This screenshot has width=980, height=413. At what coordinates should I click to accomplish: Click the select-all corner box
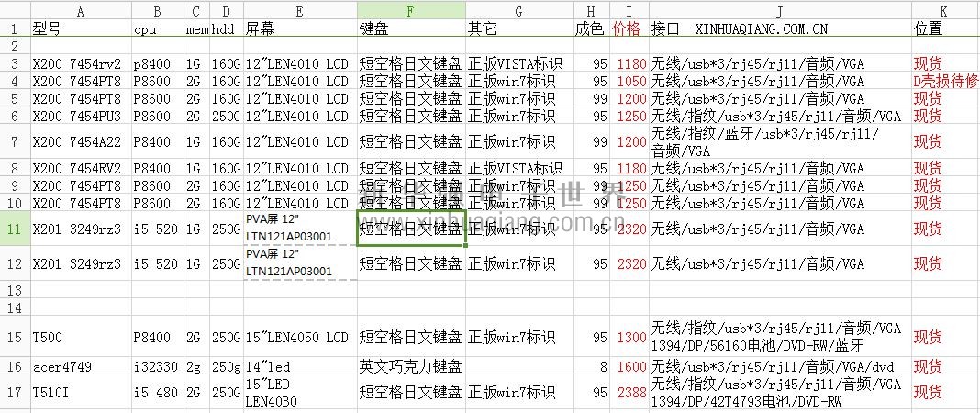point(14,10)
